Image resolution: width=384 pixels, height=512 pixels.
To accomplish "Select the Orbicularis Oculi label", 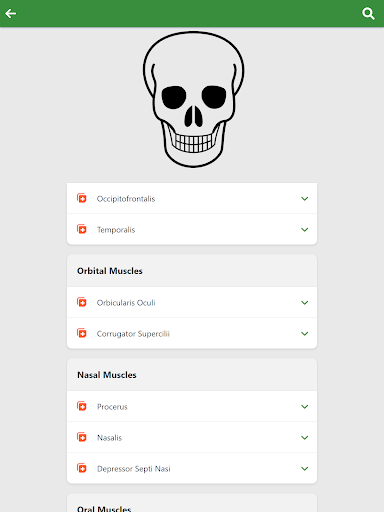I will pos(126,303).
